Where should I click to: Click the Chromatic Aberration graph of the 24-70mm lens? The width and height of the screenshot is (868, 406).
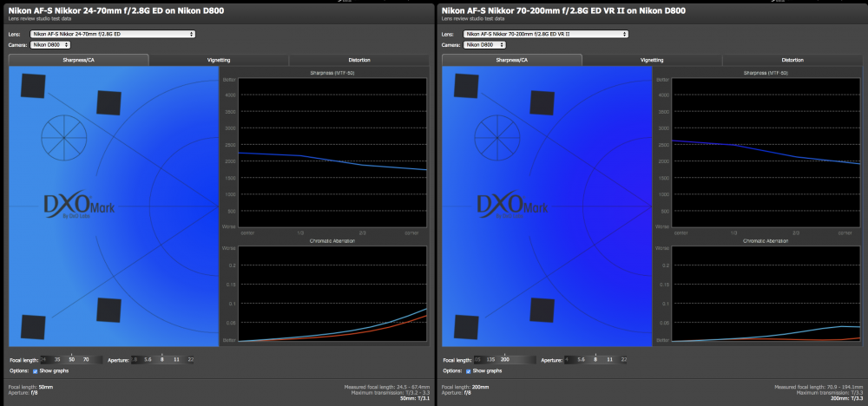click(x=332, y=294)
